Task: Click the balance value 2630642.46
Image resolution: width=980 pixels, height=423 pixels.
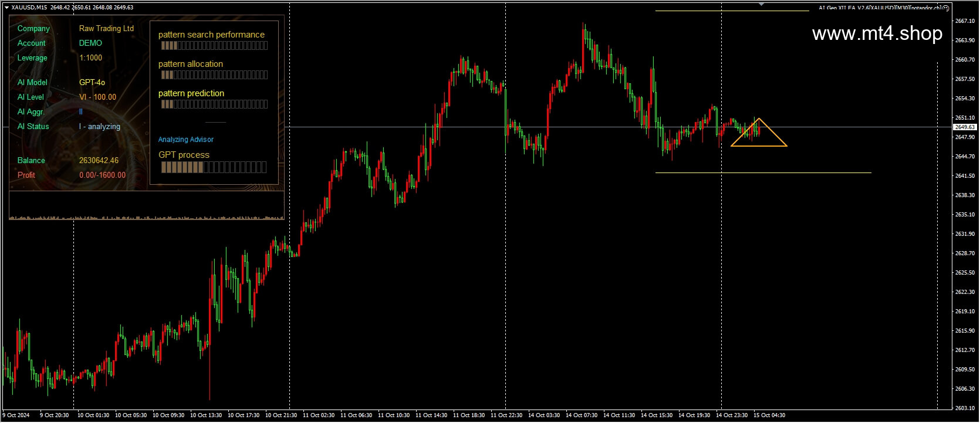Action: click(x=99, y=160)
